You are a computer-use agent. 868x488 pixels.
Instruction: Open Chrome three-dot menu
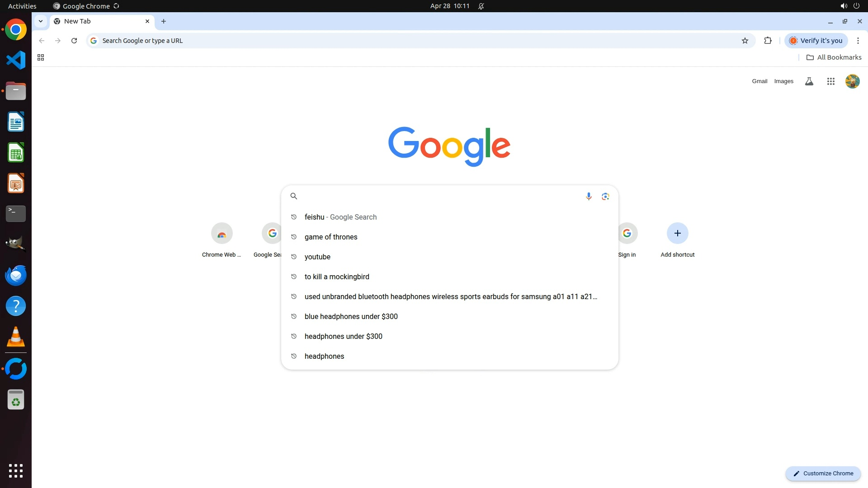pyautogui.click(x=858, y=41)
